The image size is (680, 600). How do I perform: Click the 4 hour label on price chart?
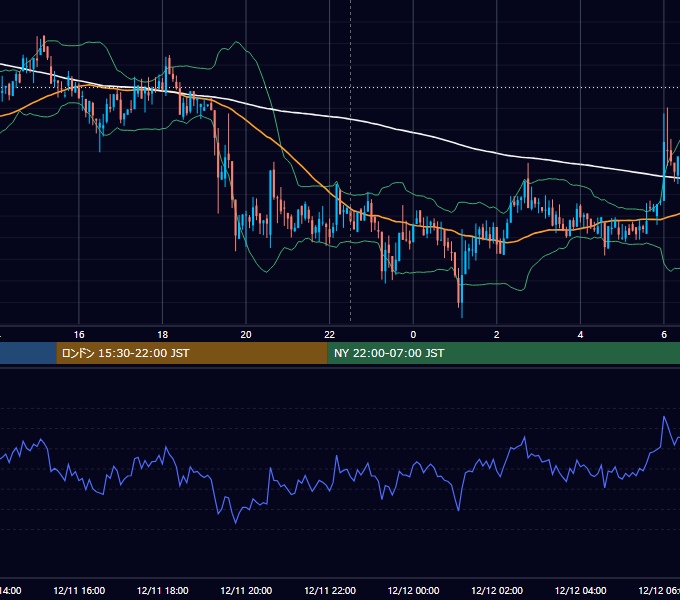(580, 335)
